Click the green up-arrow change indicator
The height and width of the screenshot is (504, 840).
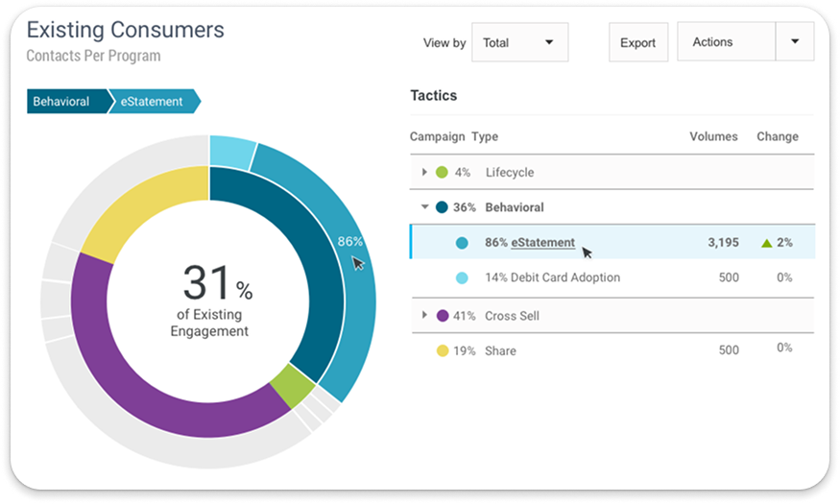[767, 243]
